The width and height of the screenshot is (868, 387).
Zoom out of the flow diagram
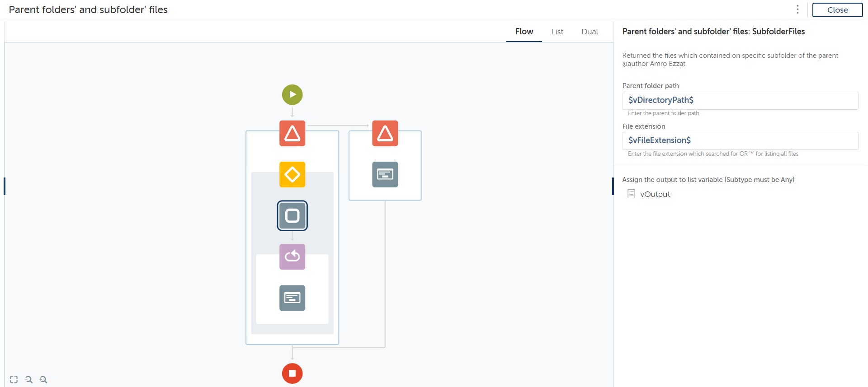29,379
